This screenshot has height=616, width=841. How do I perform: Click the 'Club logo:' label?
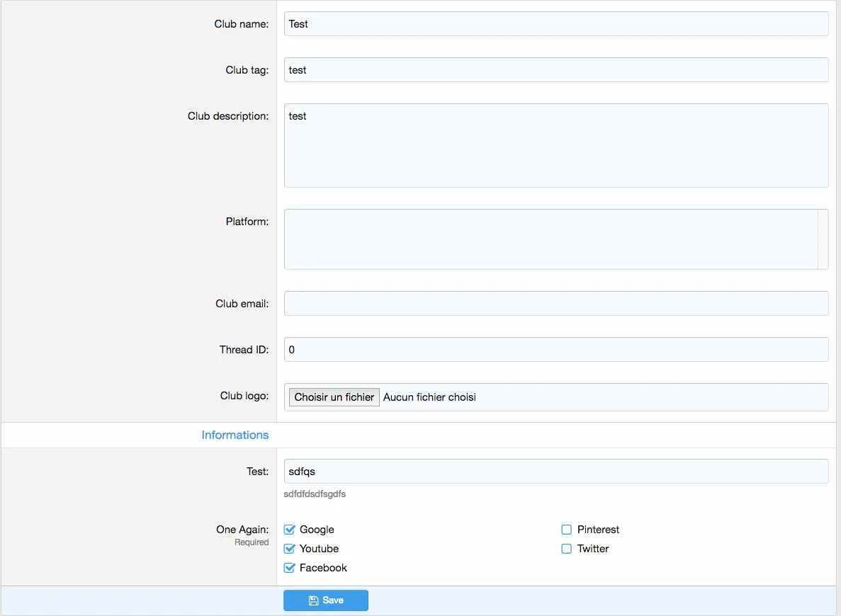tap(244, 396)
